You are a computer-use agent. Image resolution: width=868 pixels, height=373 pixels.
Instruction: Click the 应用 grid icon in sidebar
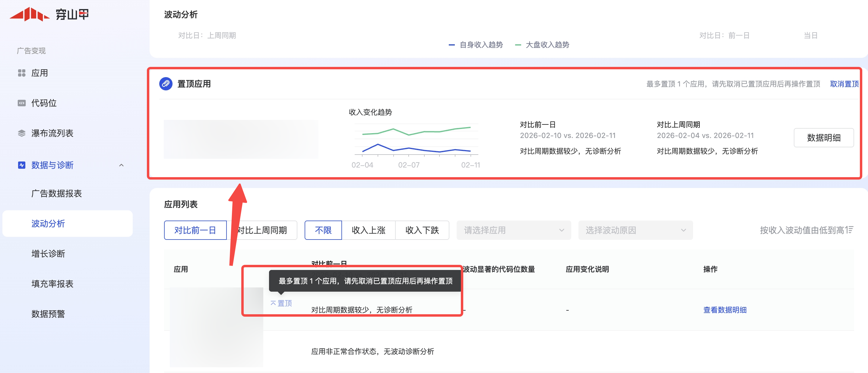pos(22,73)
